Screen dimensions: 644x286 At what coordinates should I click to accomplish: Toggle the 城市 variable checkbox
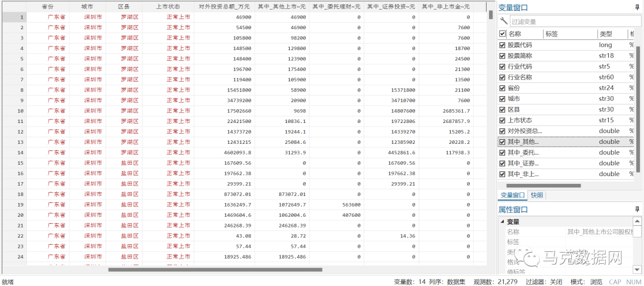(502, 99)
